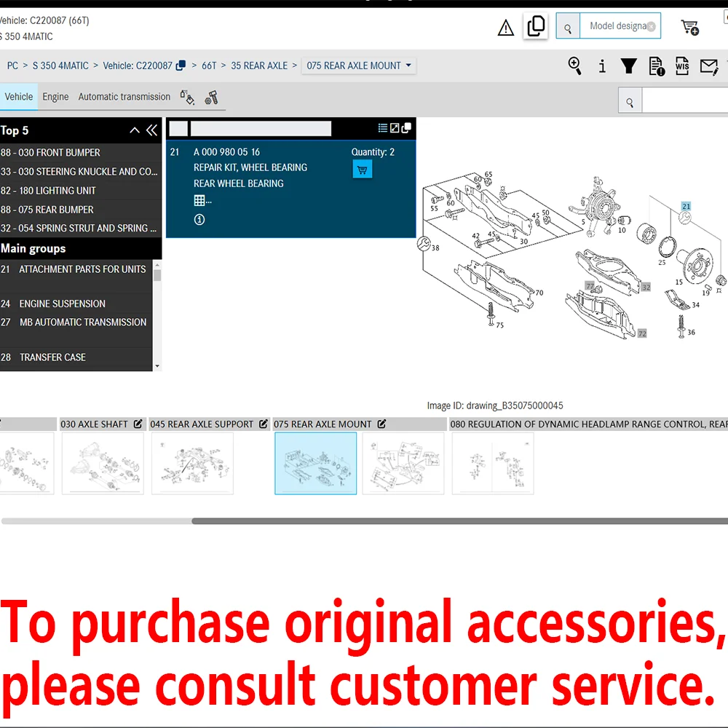Click the duplicate panes icon in parts header
Viewport: 728px width, 728px height.
406,127
